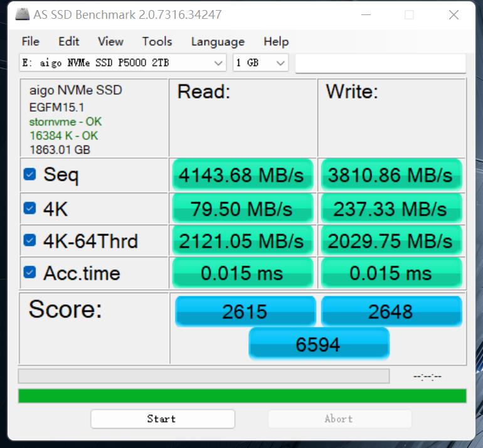Click the 4K write result 237.33 MB/s
The width and height of the screenshot is (483, 448).
(391, 208)
